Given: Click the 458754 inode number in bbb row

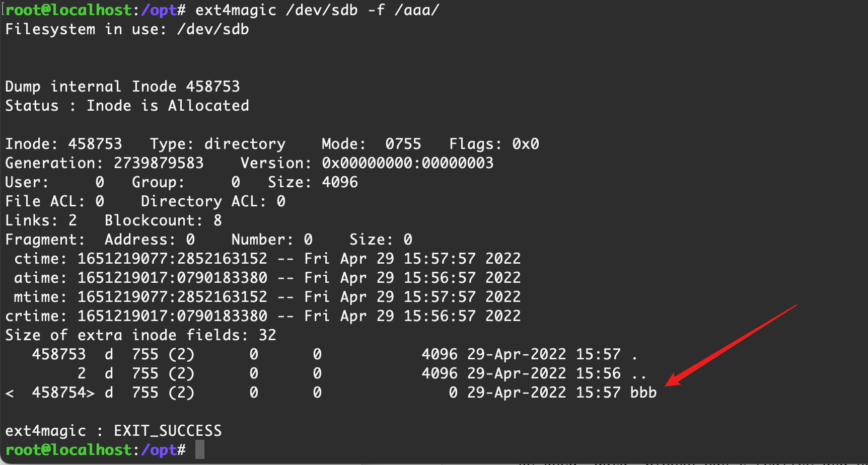Looking at the screenshot, I should [59, 393].
